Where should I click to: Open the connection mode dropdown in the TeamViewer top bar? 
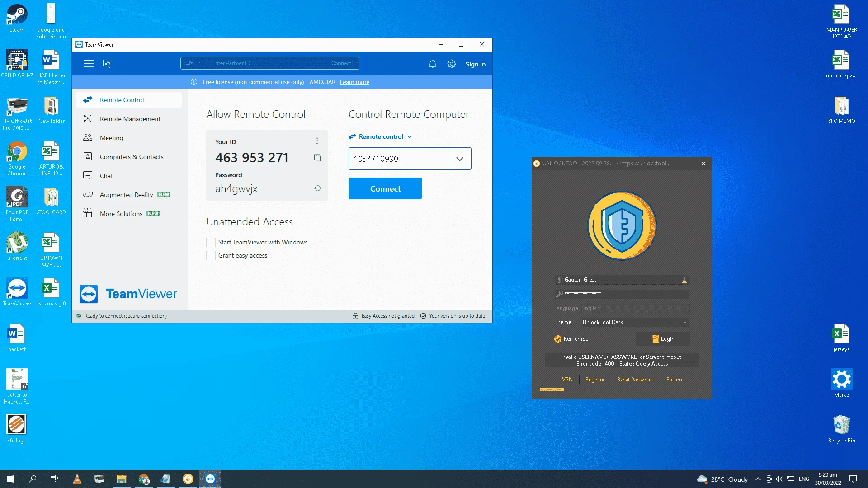click(195, 63)
